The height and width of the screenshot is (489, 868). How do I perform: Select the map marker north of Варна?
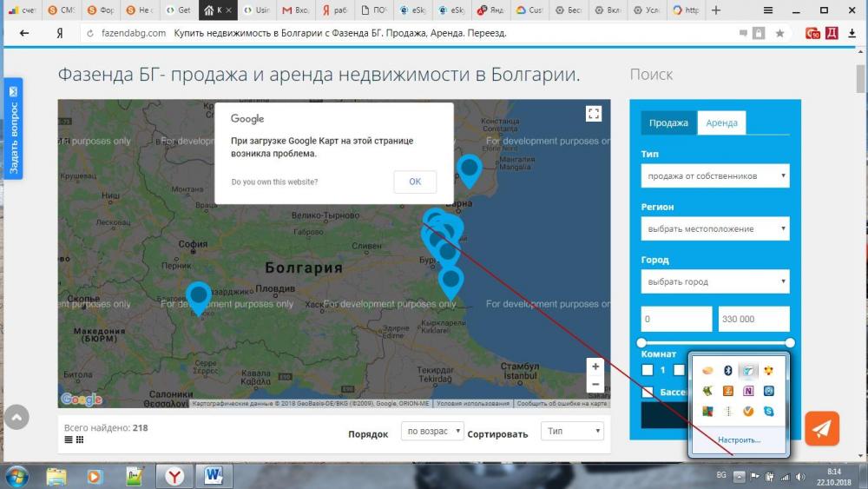click(470, 170)
